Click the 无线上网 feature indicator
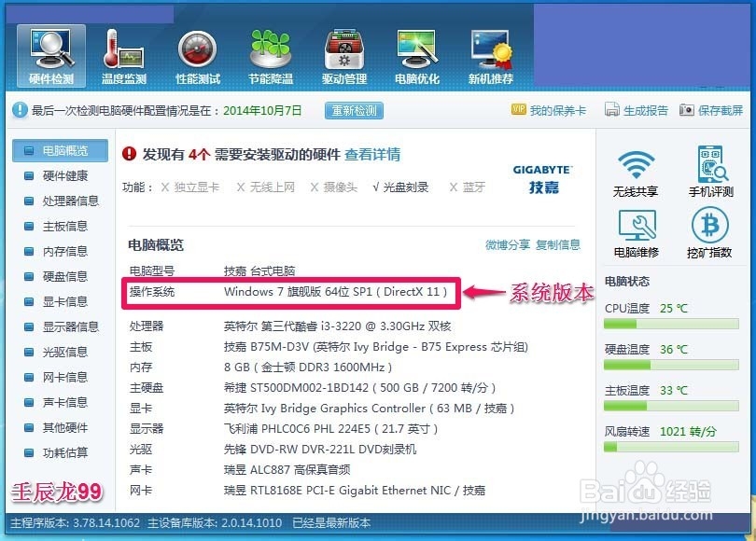The width and height of the screenshot is (756, 541). coord(265,187)
